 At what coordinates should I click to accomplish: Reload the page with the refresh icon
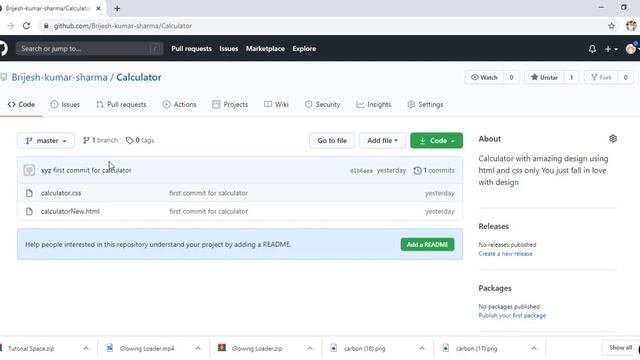click(x=27, y=26)
